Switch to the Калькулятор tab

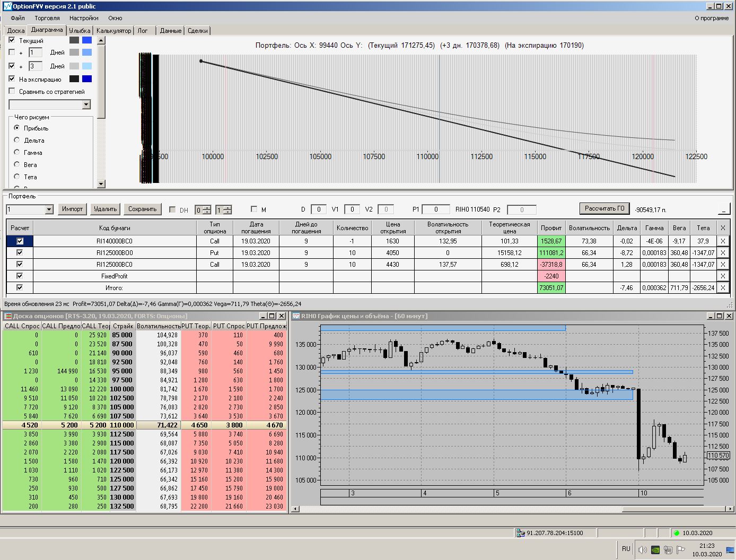coord(113,31)
